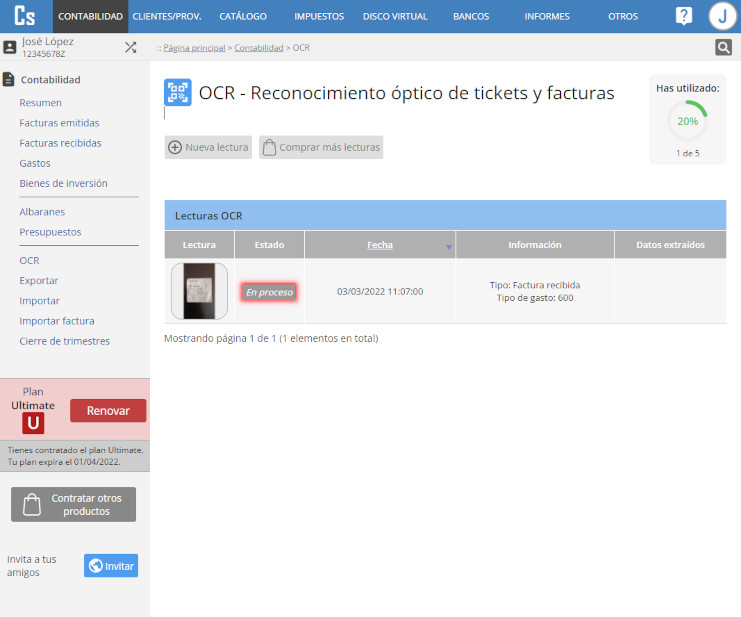Click the Datos extraídos column header

pos(670,245)
